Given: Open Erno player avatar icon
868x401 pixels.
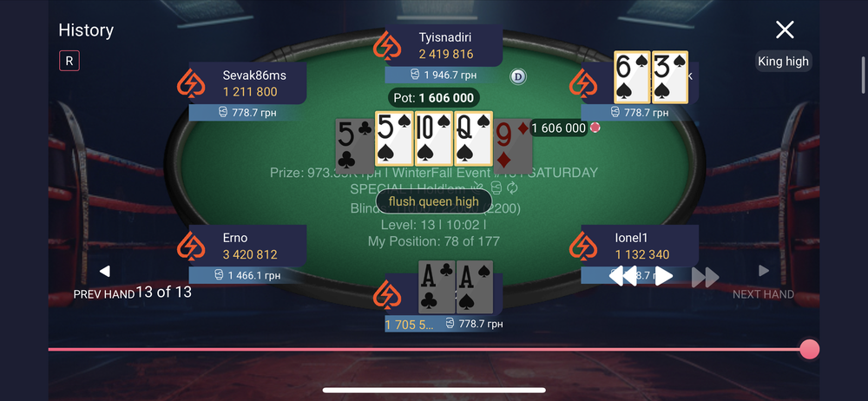Looking at the screenshot, I should coord(191,246).
